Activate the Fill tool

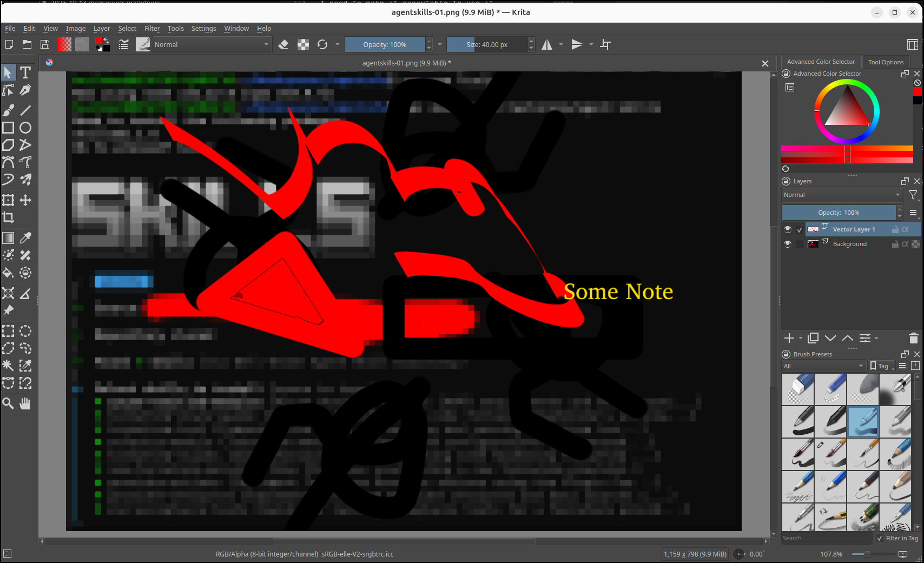pos(8,273)
